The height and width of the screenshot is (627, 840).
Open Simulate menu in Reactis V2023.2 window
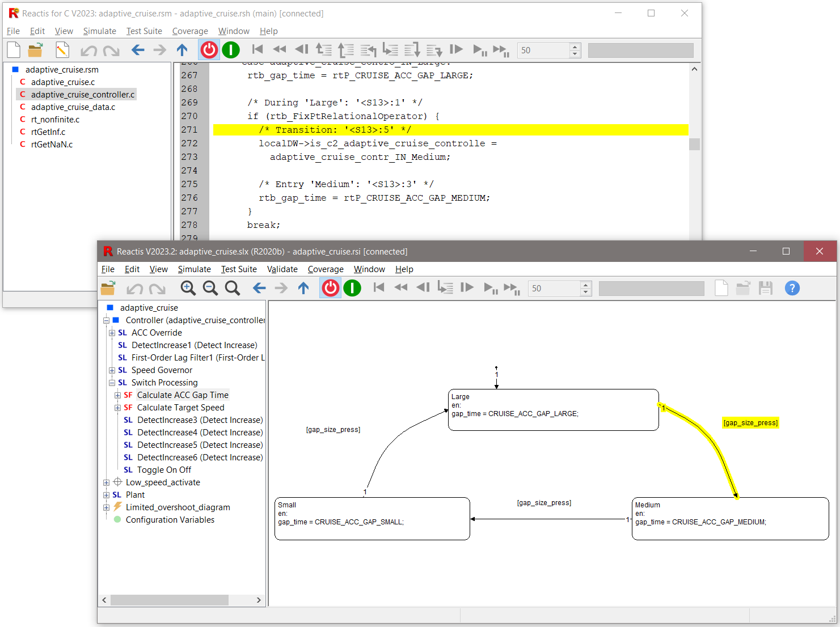(x=194, y=269)
